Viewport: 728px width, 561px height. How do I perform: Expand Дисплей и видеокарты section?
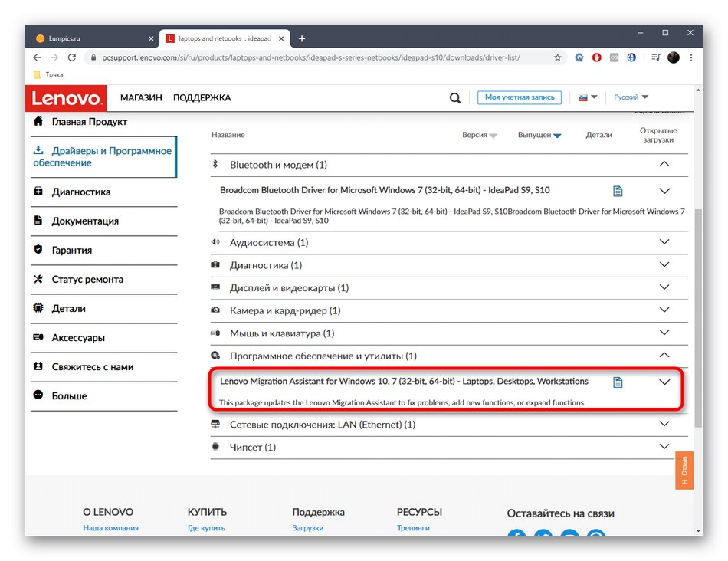click(664, 287)
